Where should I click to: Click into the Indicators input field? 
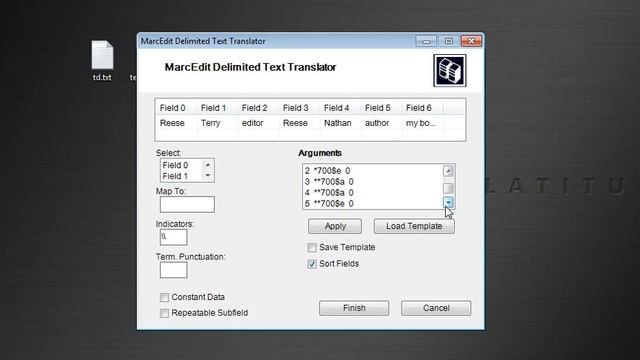pos(173,237)
